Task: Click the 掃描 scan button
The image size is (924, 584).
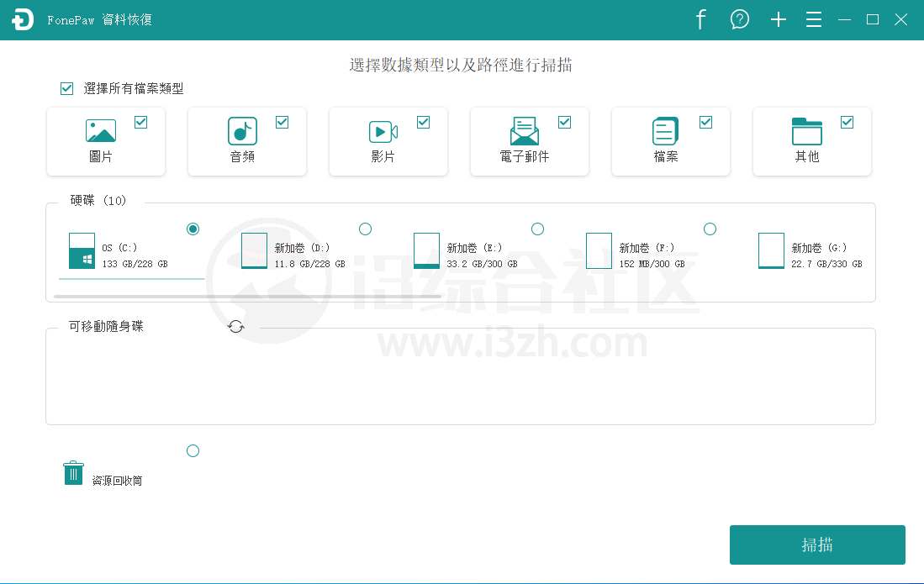Action: 816,545
